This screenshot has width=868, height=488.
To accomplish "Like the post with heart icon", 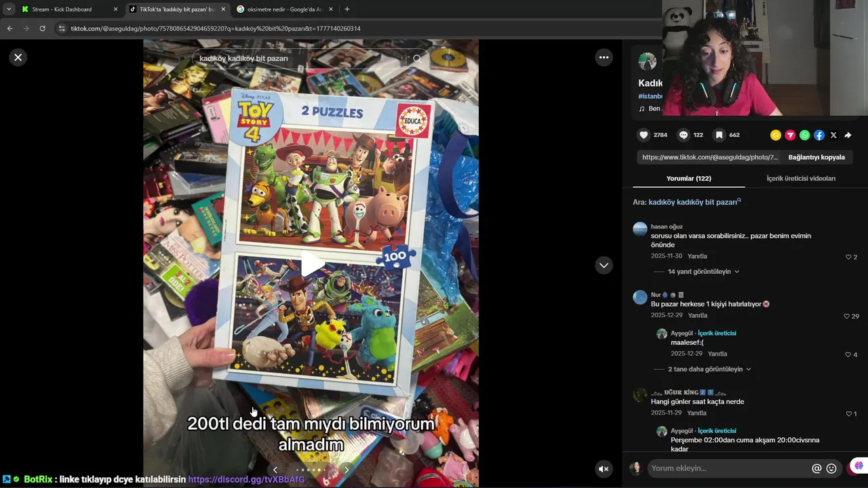I will point(644,135).
